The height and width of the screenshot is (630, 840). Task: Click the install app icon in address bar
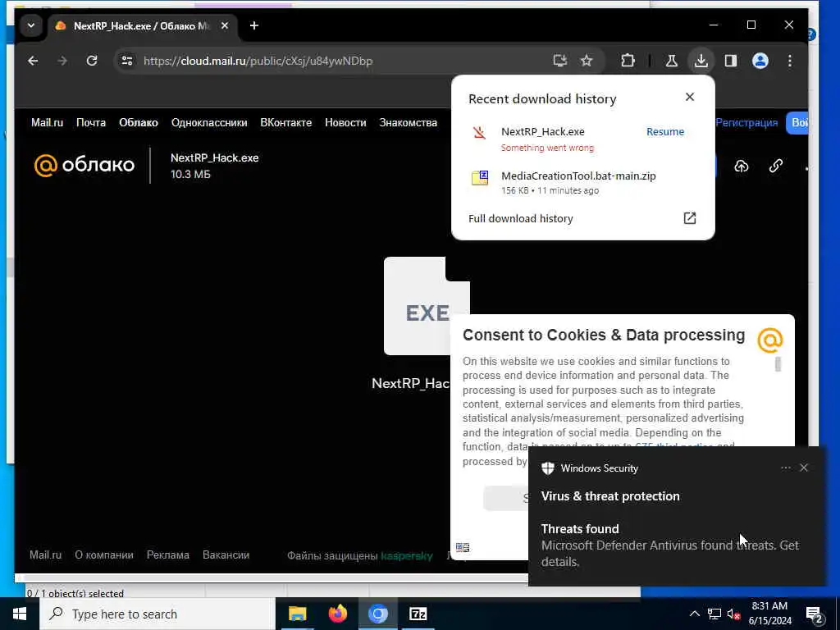point(559,61)
